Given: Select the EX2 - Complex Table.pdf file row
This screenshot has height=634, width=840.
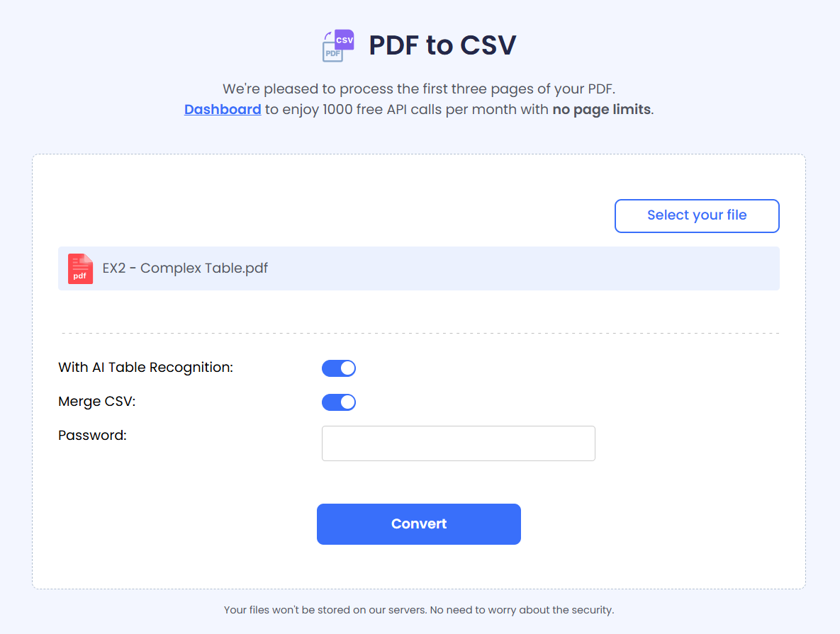Looking at the screenshot, I should pyautogui.click(x=496, y=268).
